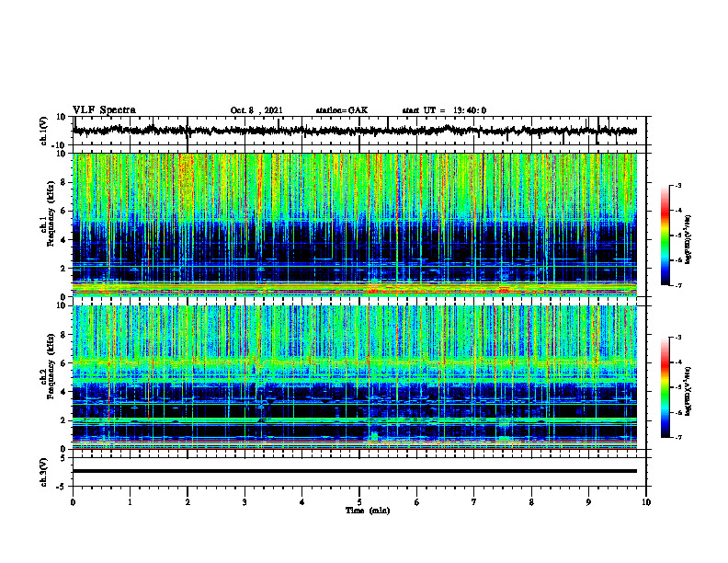728x563 pixels.
Task: Click time axis tick label '8'
Action: (x=531, y=502)
